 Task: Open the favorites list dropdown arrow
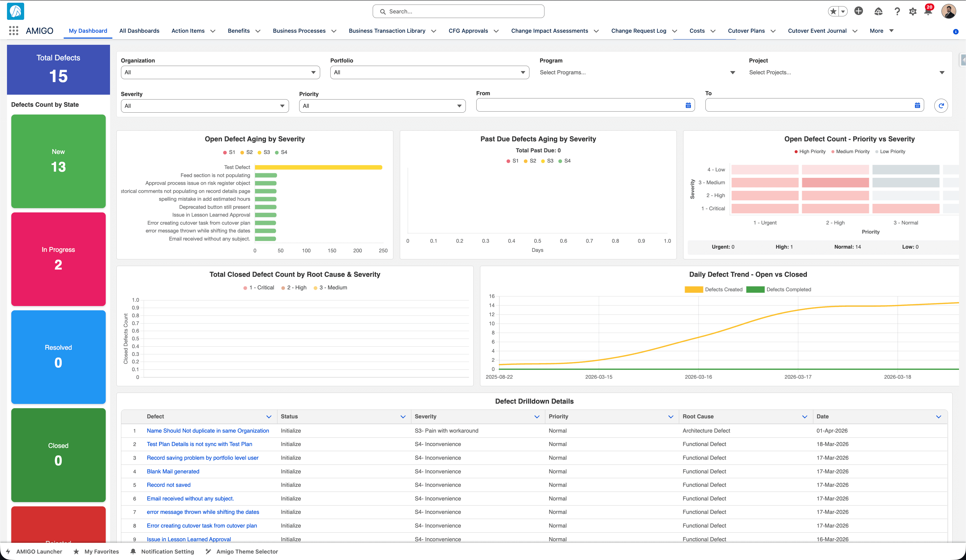pyautogui.click(x=843, y=12)
